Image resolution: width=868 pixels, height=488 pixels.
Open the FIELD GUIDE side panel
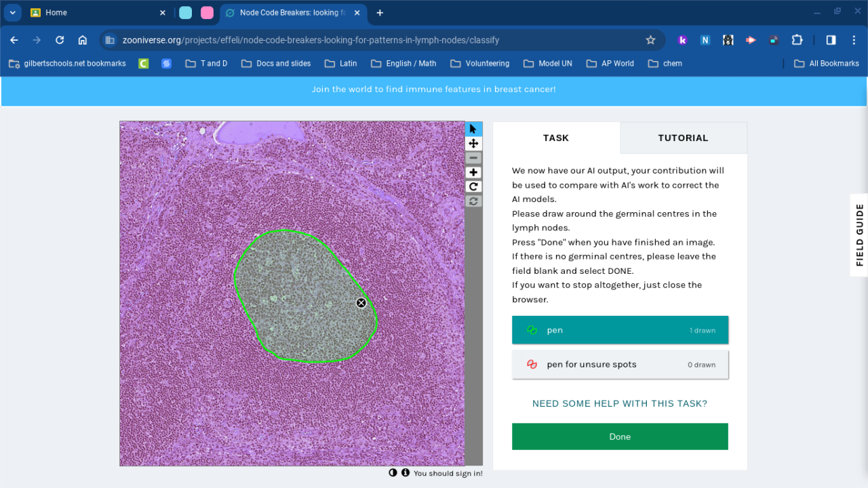(859, 235)
